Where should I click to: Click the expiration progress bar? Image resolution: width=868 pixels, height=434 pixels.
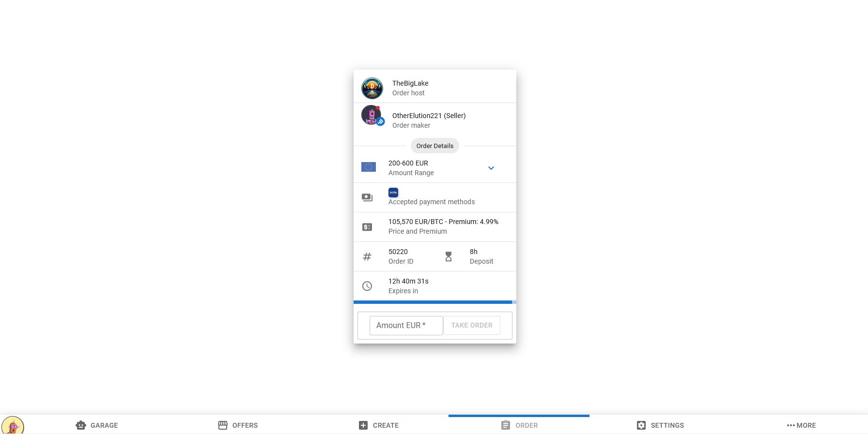click(434, 302)
